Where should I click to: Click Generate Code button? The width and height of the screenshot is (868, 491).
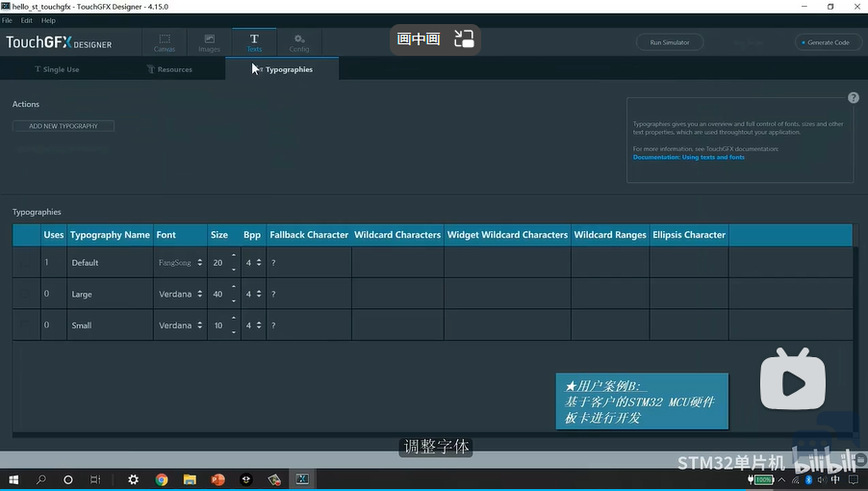tap(829, 42)
